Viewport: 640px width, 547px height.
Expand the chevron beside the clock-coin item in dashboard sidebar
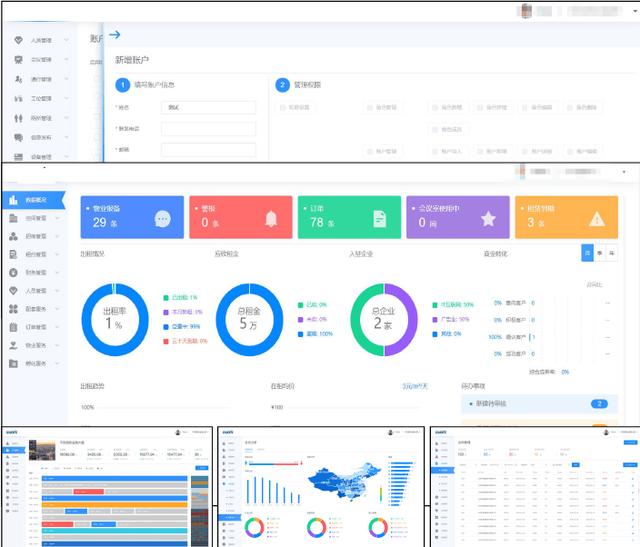tap(57, 272)
